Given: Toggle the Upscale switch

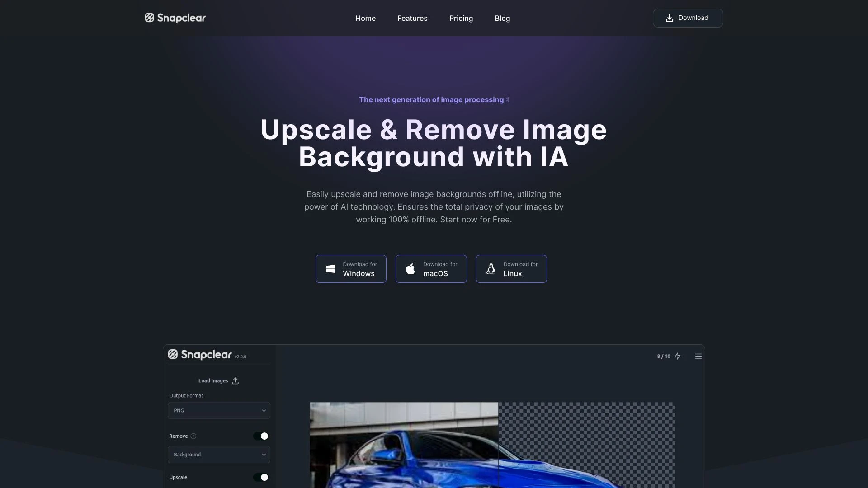Looking at the screenshot, I should pos(261,477).
